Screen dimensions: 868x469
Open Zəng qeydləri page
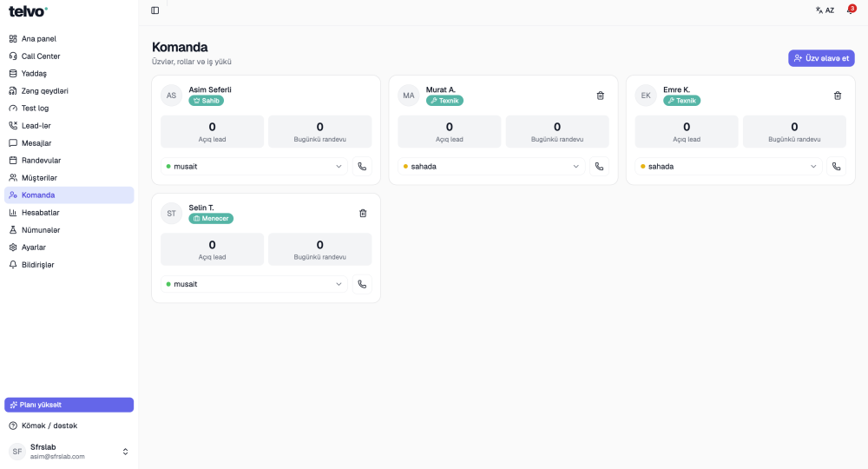[x=69, y=91]
